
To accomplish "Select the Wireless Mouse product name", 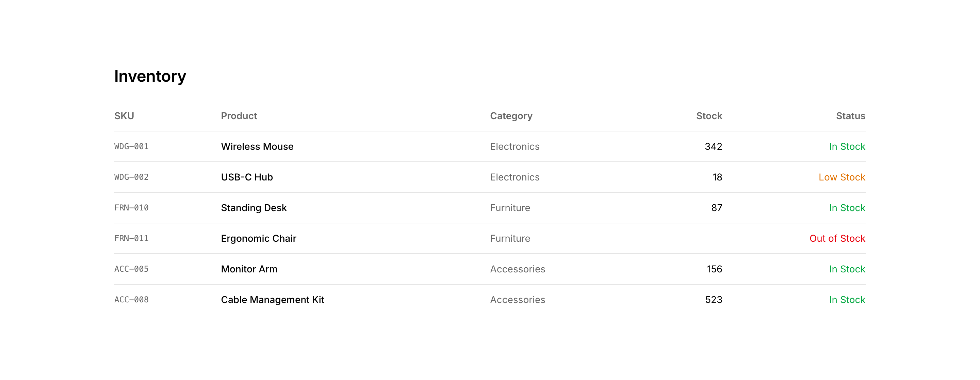I will pos(257,147).
